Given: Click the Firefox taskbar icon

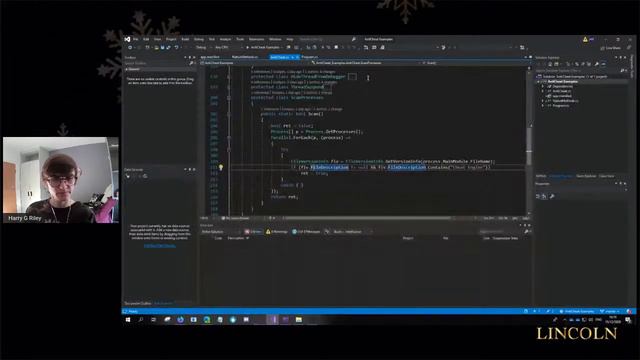Looking at the screenshot, I should [180, 320].
